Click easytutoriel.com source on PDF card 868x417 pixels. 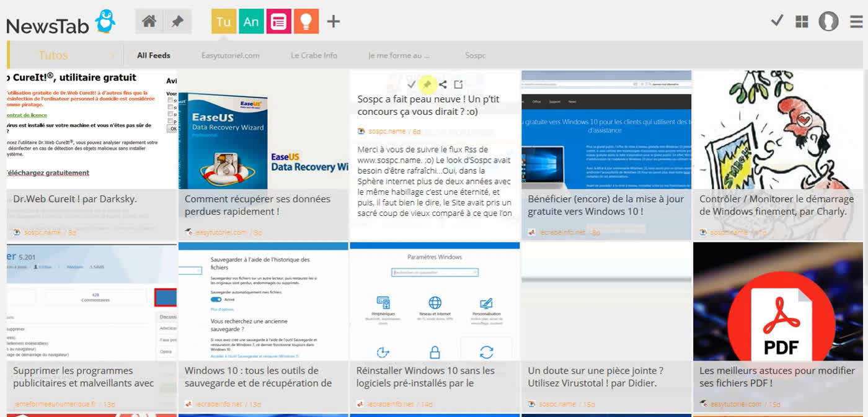[735, 404]
